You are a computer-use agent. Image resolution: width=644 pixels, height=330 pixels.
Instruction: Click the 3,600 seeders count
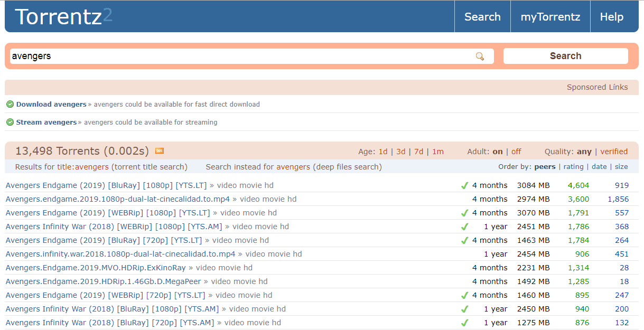(x=578, y=199)
